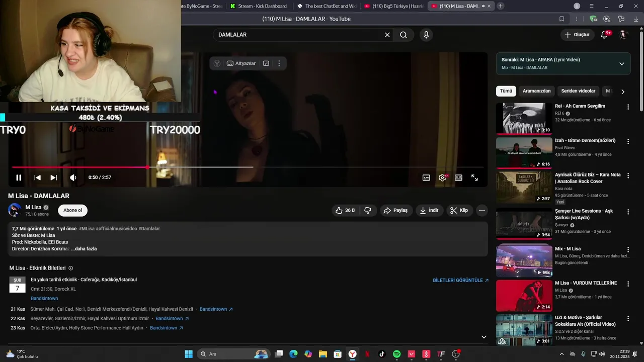
Task: Open options for Rei - Ah Canım Sevgilim
Action: click(x=628, y=107)
